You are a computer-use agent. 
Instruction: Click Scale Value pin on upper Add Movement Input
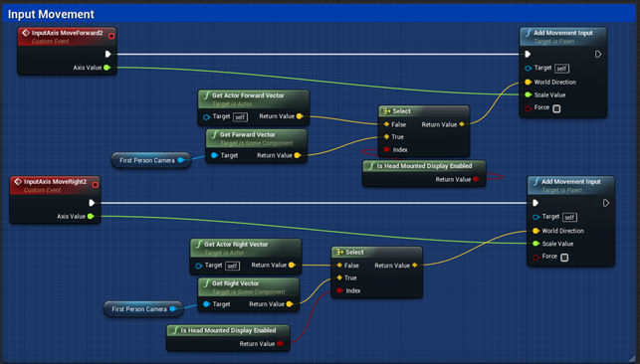tap(528, 94)
